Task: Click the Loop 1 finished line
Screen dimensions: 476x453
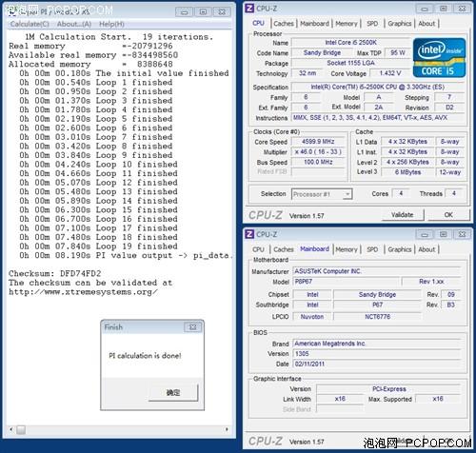Action: pyautogui.click(x=96, y=83)
